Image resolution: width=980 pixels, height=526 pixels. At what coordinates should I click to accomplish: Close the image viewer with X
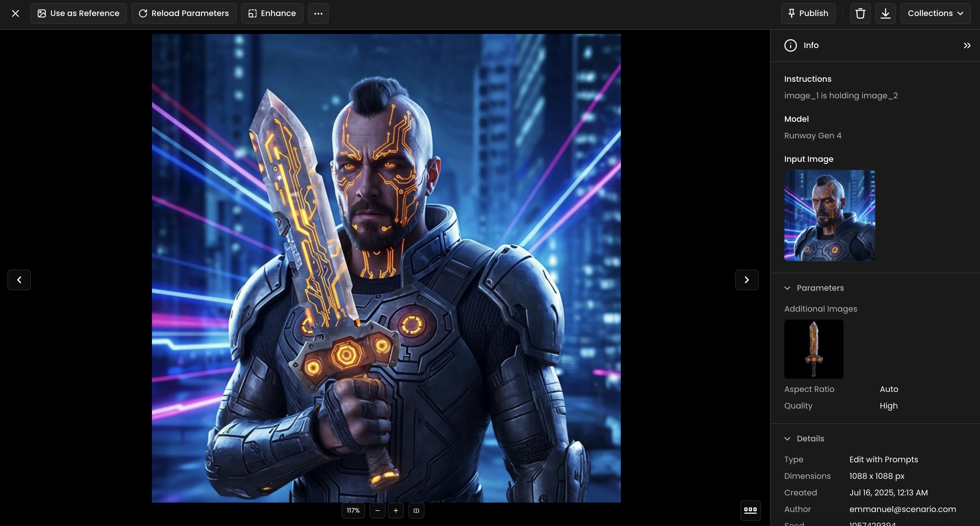click(x=15, y=14)
